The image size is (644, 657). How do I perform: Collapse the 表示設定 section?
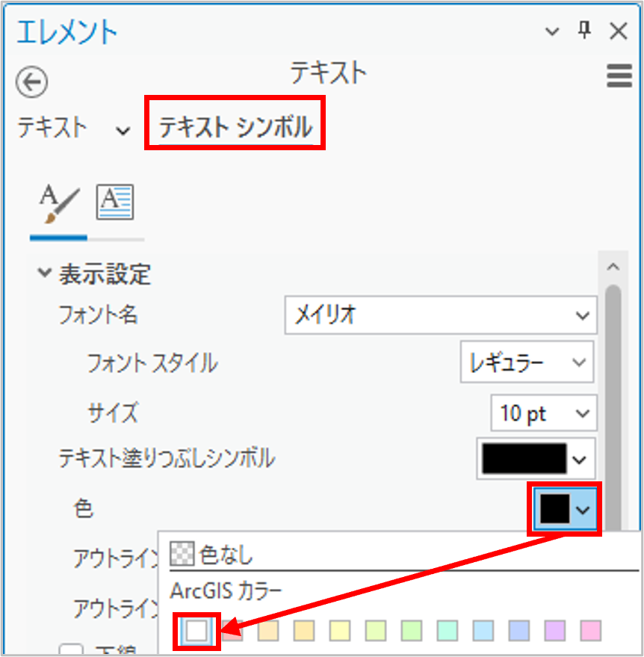[x=44, y=274]
